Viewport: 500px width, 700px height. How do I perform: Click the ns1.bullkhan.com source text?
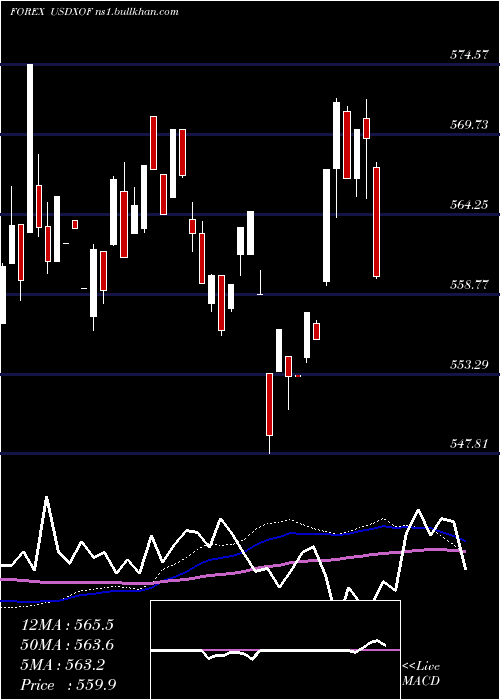click(x=137, y=12)
